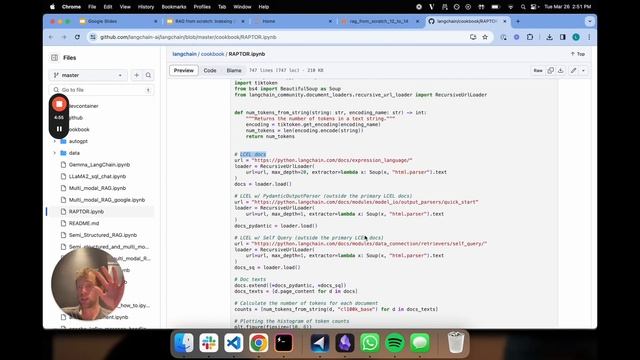Open README.md file
This screenshot has height=360, width=640.
pyautogui.click(x=84, y=223)
